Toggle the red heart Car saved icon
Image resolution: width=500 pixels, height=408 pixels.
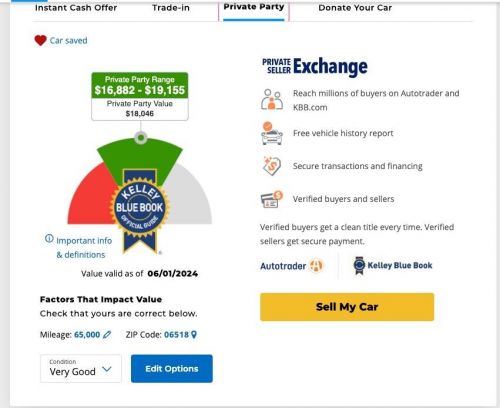pos(40,41)
